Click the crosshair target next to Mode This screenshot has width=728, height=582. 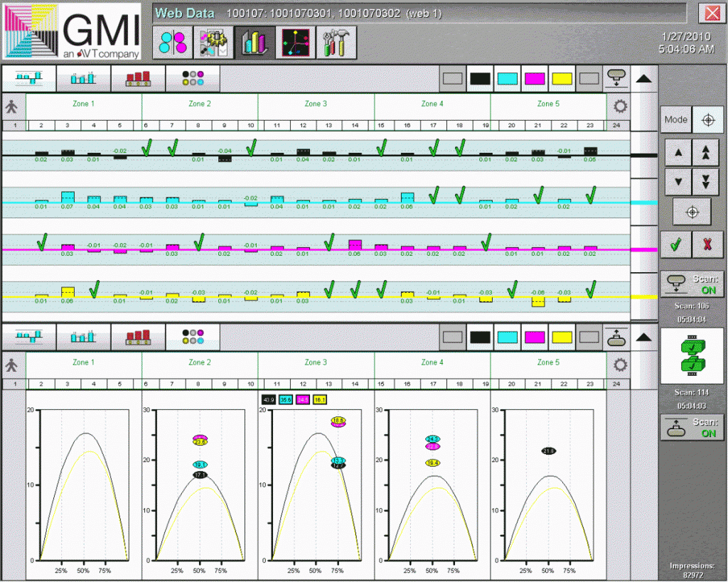[708, 120]
